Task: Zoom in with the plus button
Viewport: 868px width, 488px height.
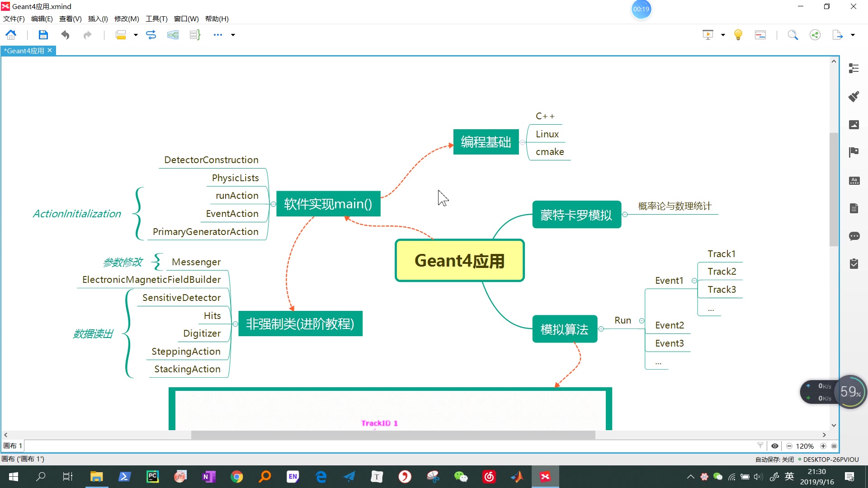Action: pyautogui.click(x=823, y=446)
